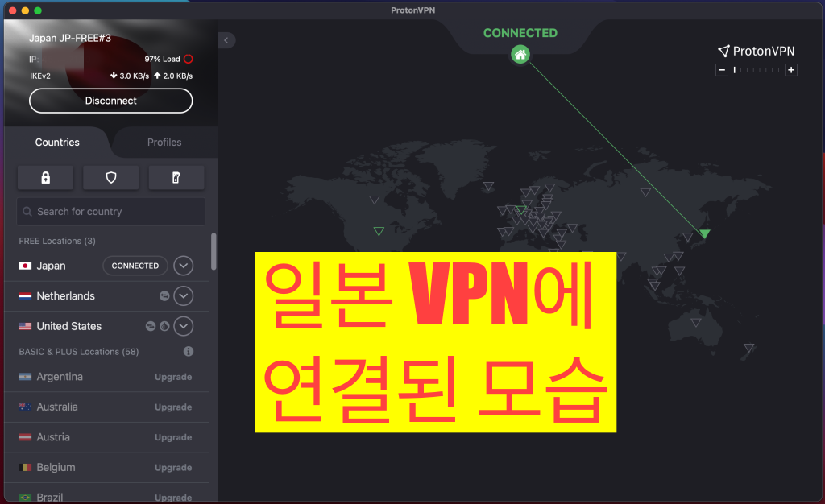
Task: Switch to the Countries tab
Action: pos(57,143)
